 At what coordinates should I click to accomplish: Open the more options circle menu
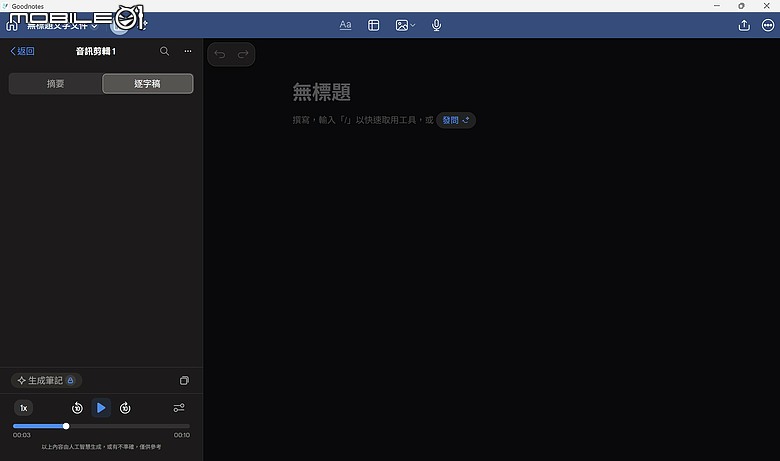(768, 25)
